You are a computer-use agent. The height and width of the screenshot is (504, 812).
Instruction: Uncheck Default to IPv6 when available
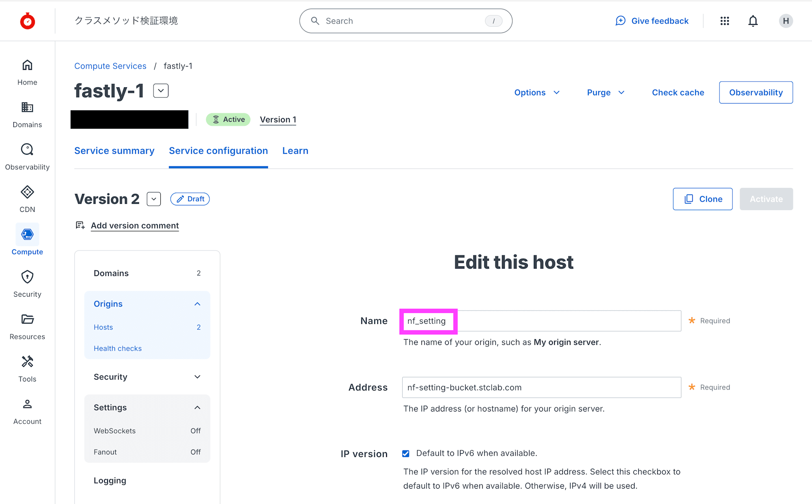(x=406, y=453)
